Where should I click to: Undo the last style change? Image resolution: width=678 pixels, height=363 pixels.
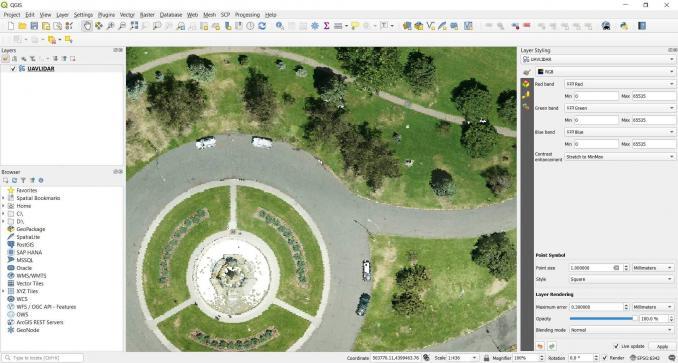pyautogui.click(x=540, y=346)
